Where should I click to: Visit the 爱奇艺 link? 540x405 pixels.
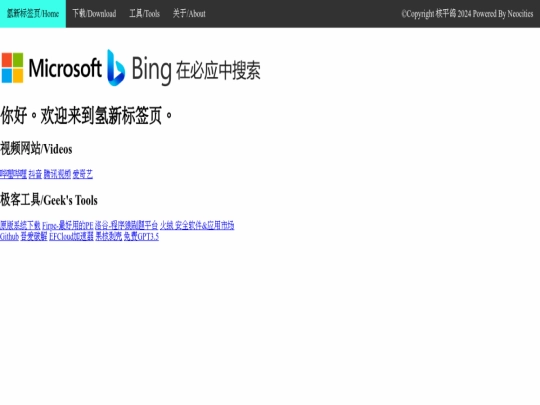tap(83, 174)
